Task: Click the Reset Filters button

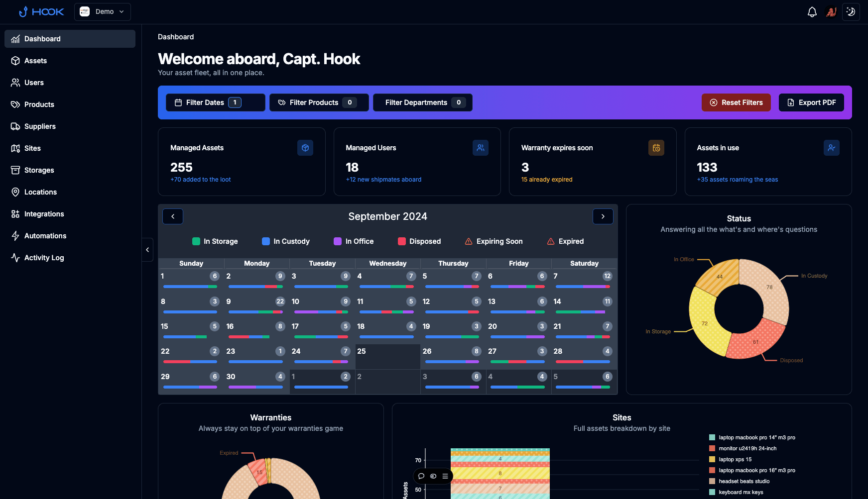Action: [x=736, y=102]
